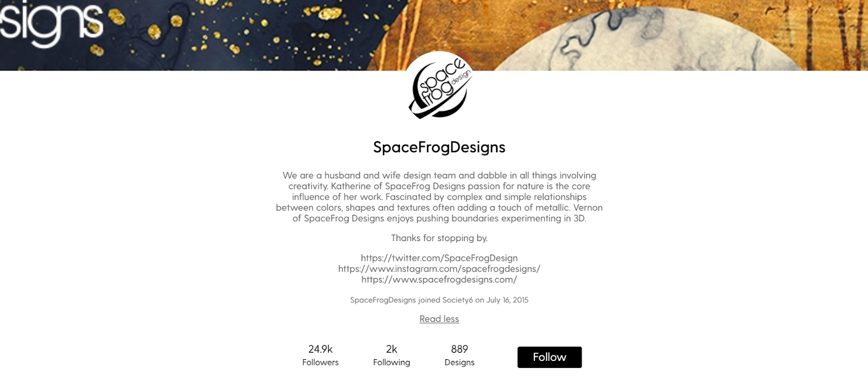Click the Designs label
Viewport: 868px width, 382px height.
459,362
